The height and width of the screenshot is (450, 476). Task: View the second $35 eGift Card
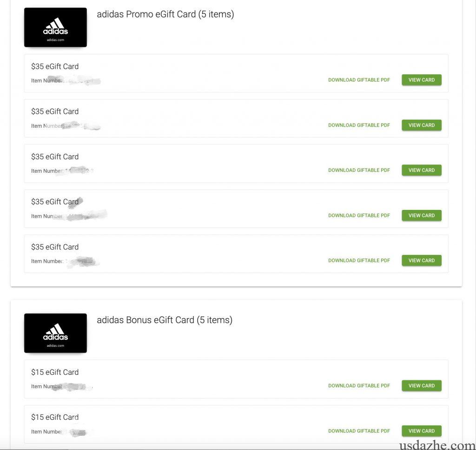pyautogui.click(x=421, y=125)
